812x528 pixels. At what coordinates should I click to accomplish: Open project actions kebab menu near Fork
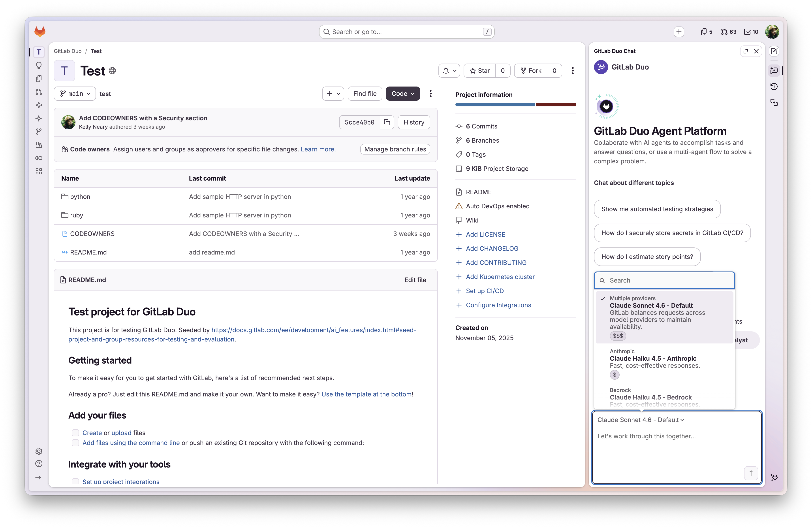(x=573, y=71)
